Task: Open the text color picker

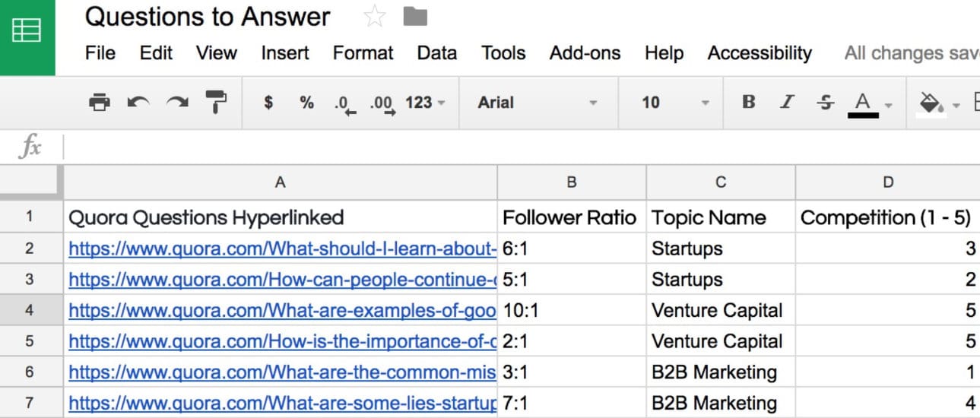Action: pos(864,103)
